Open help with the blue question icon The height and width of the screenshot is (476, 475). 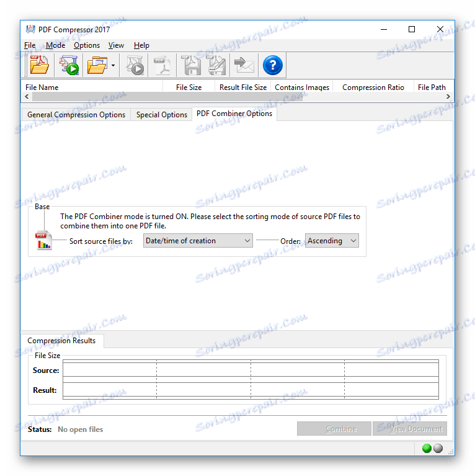pyautogui.click(x=273, y=65)
